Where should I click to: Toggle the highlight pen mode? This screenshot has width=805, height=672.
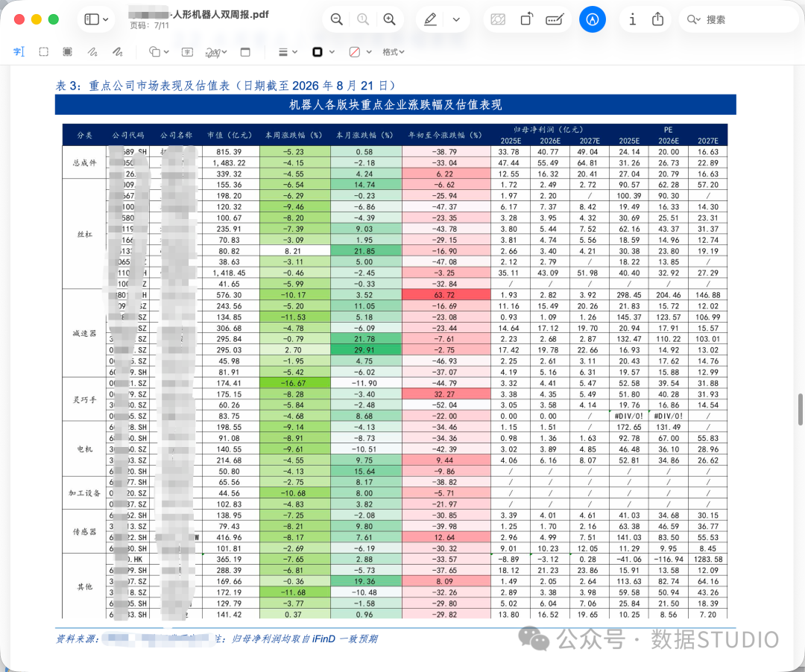coord(430,19)
